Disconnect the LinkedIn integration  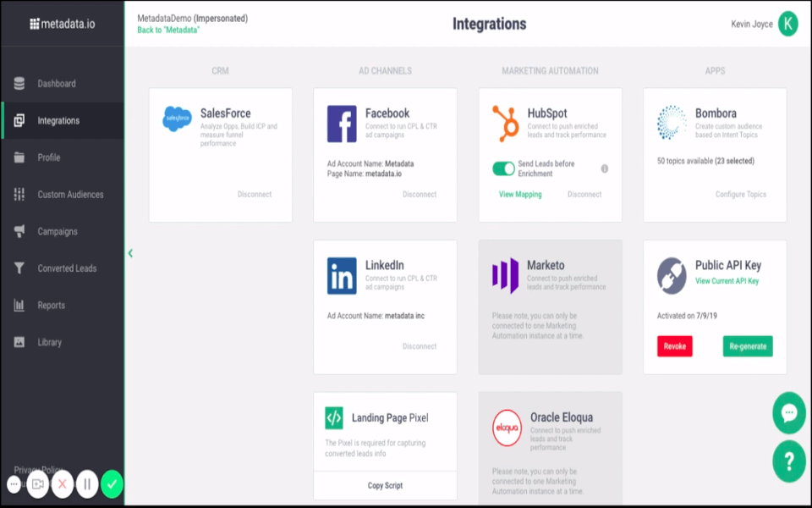(420, 346)
